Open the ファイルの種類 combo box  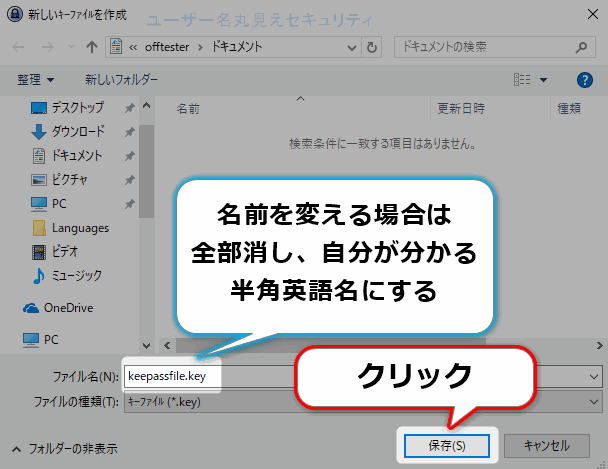363,402
